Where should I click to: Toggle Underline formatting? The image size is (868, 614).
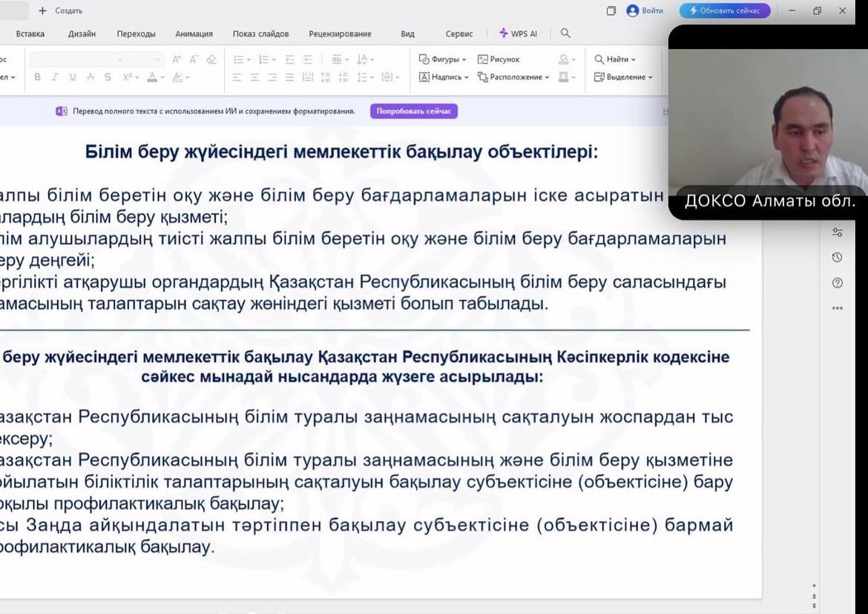click(73, 77)
